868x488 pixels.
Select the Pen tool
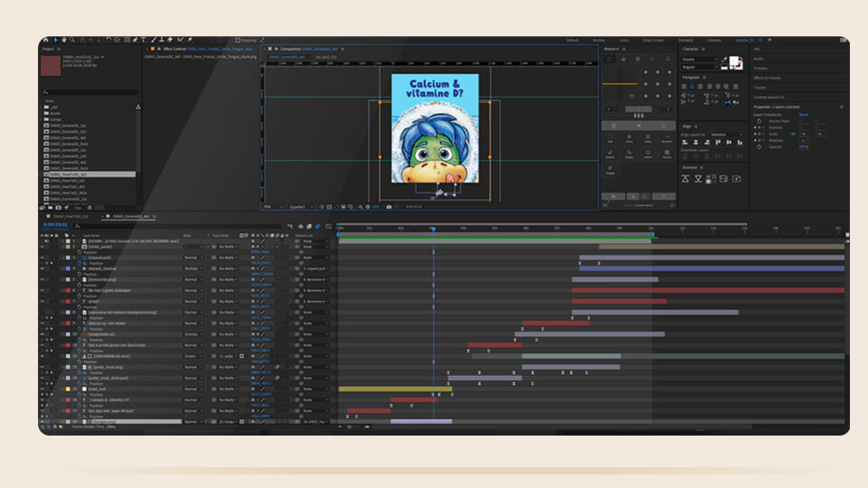[135, 41]
